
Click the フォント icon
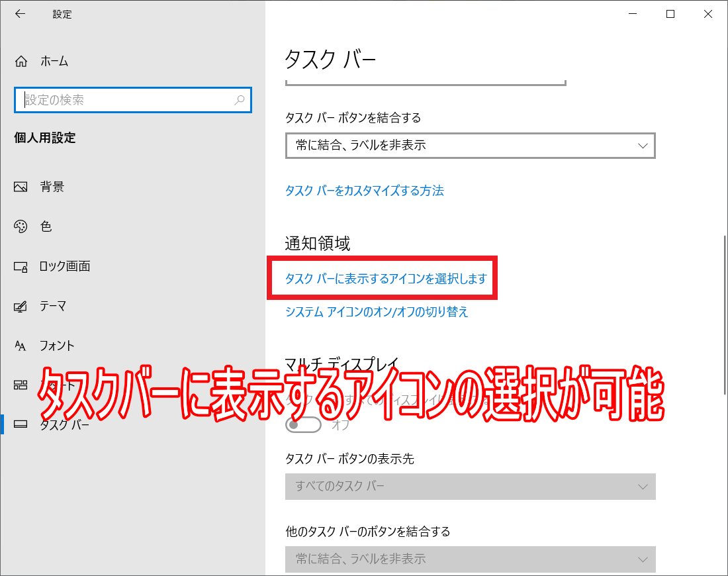point(21,346)
